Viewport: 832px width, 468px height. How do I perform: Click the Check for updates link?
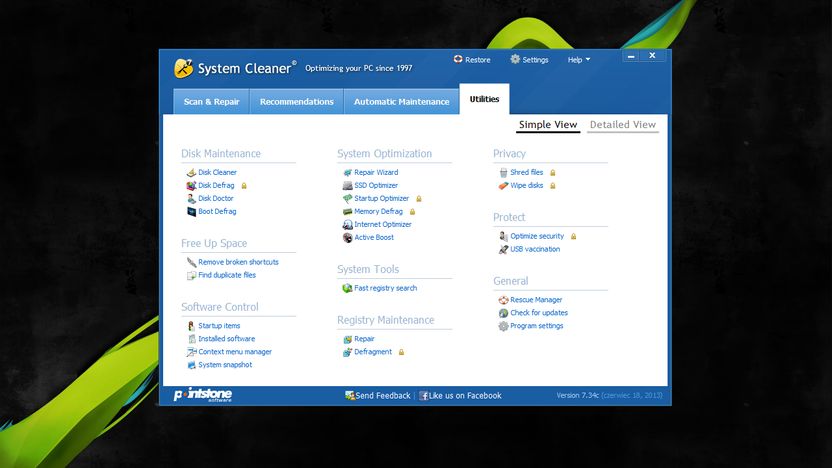[x=539, y=313]
